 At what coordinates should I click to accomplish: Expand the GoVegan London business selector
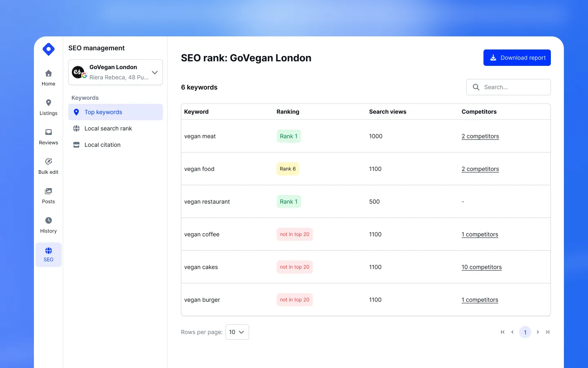point(116,72)
